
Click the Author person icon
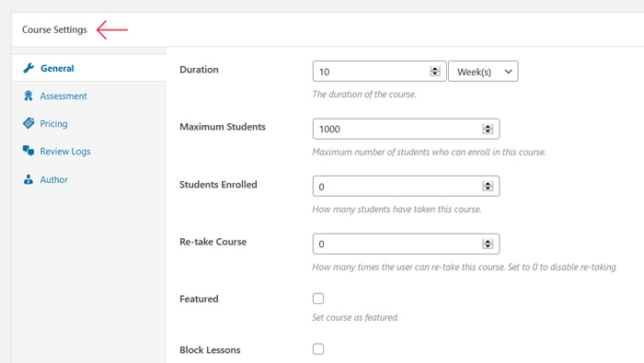pos(29,179)
